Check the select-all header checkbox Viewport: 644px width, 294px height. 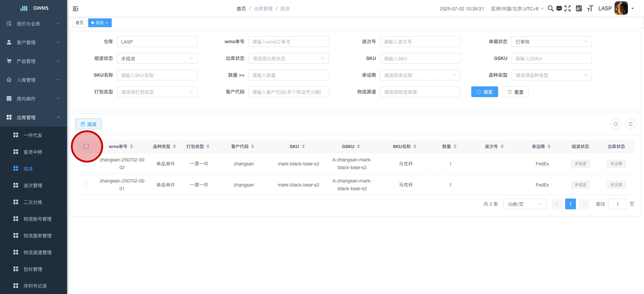pyautogui.click(x=86, y=146)
